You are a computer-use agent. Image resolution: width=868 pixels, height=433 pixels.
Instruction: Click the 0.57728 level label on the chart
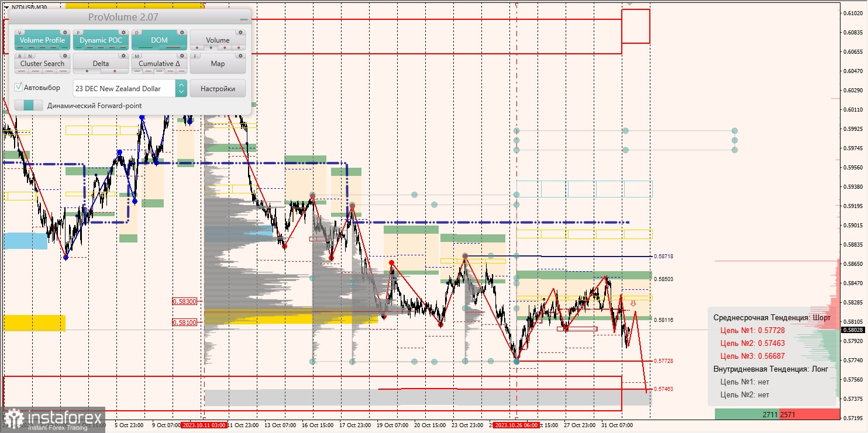click(x=663, y=361)
